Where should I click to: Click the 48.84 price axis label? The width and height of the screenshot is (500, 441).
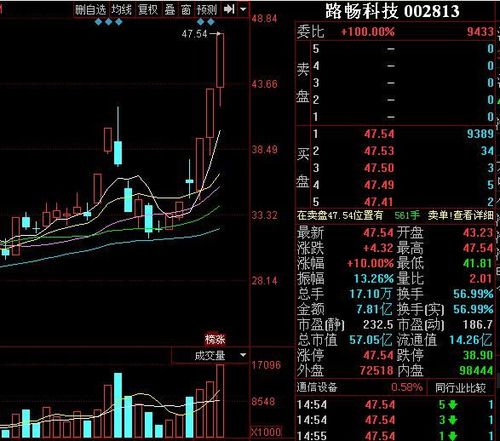coord(264,19)
